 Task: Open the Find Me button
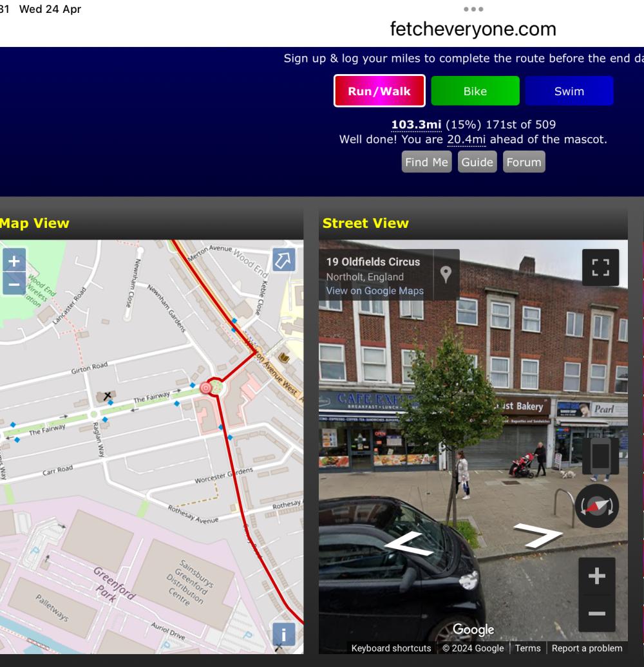pos(426,162)
